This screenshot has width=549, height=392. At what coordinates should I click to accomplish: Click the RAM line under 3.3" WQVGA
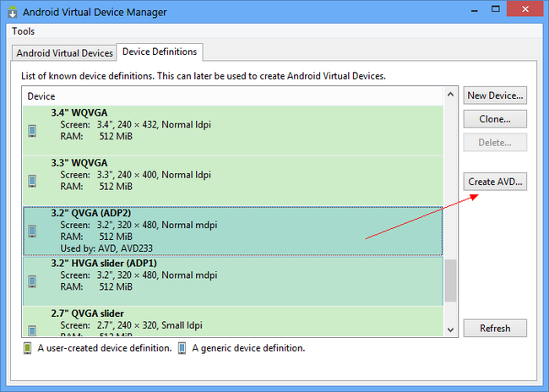[96, 187]
